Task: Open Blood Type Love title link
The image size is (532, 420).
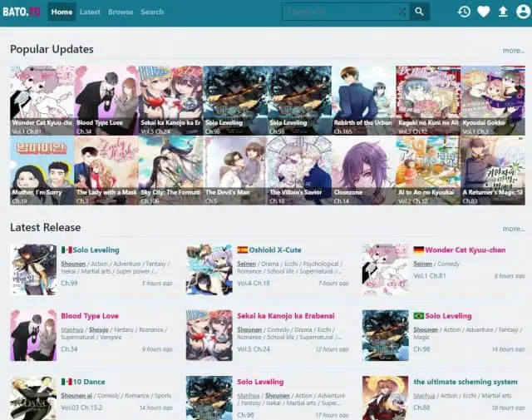Action: [90, 316]
